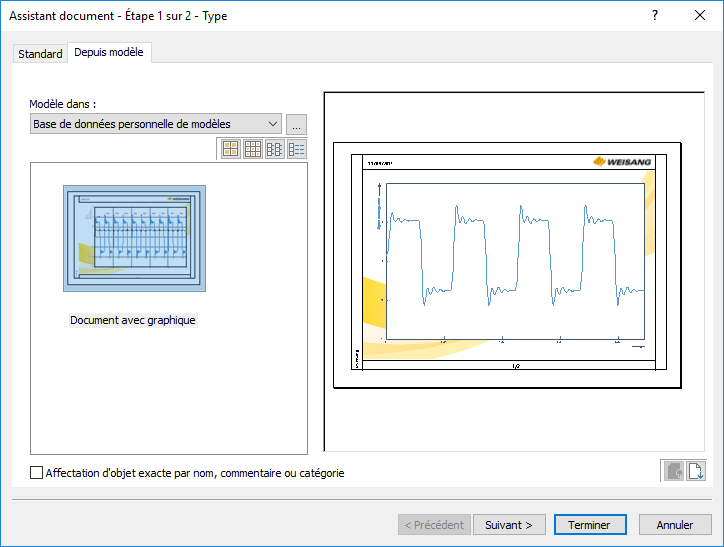Click the Suivant button
The height and width of the screenshot is (547, 724).
pyautogui.click(x=509, y=525)
